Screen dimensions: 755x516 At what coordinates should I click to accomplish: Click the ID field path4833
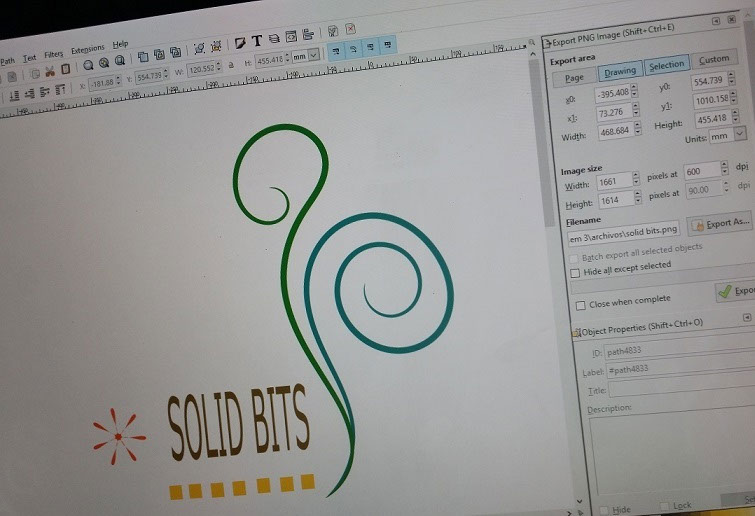(x=678, y=348)
